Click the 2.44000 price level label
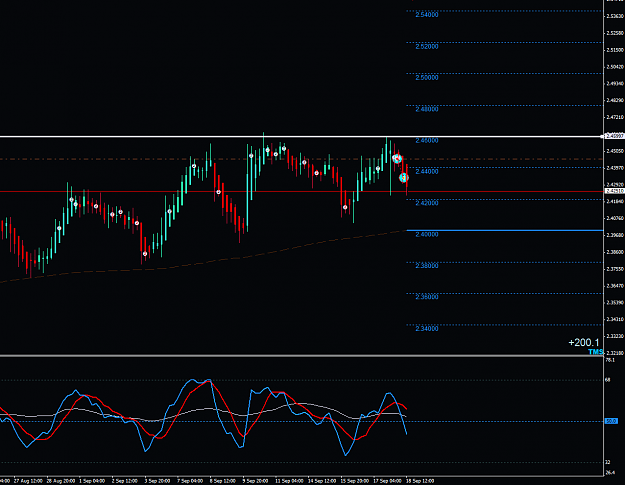 426,171
